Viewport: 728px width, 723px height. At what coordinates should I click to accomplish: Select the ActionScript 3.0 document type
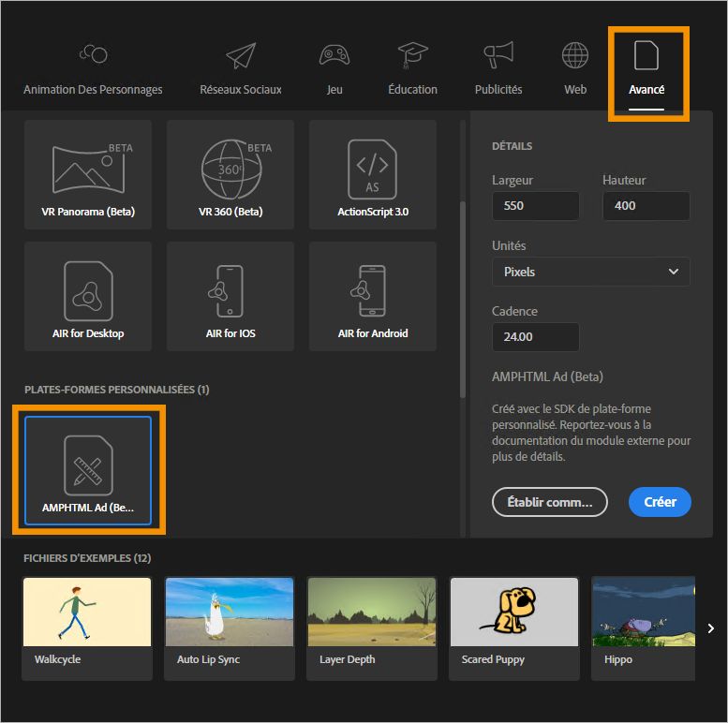373,174
